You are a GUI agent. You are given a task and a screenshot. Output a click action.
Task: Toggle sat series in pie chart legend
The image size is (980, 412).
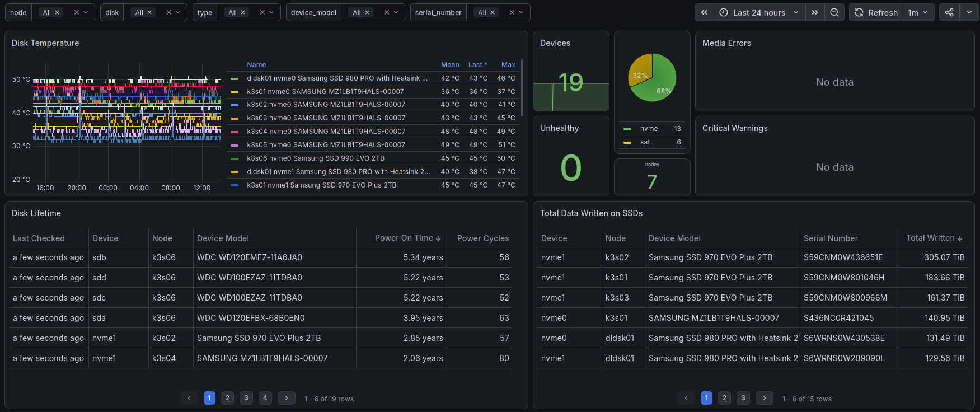[645, 142]
